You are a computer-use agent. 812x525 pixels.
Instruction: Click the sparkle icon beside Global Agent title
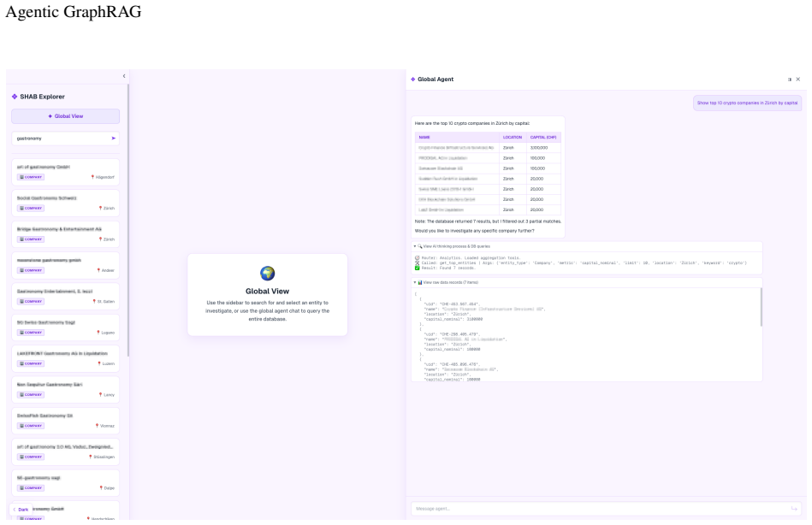(x=412, y=80)
